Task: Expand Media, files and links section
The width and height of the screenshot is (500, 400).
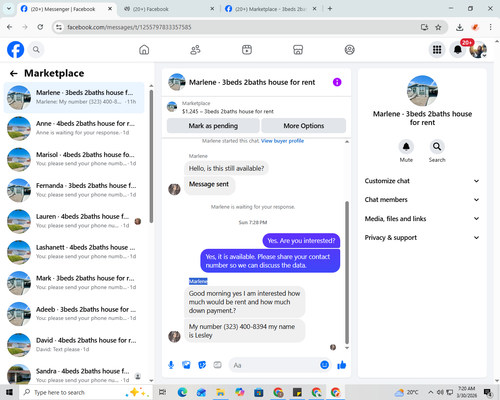Action: pos(422,219)
